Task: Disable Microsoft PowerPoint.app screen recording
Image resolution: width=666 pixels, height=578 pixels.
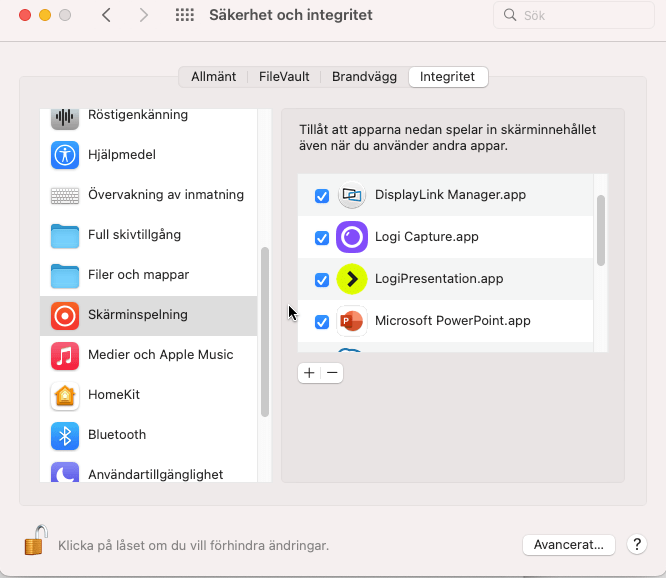Action: pyautogui.click(x=322, y=322)
